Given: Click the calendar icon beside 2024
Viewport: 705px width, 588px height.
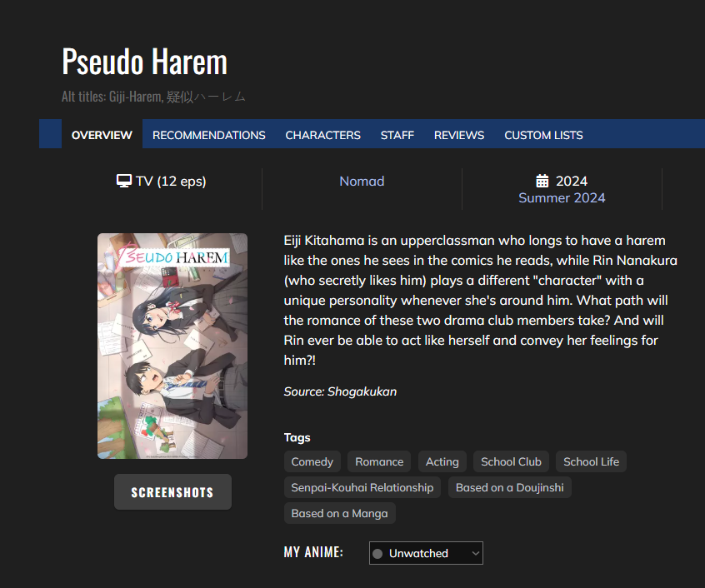Looking at the screenshot, I should point(542,181).
